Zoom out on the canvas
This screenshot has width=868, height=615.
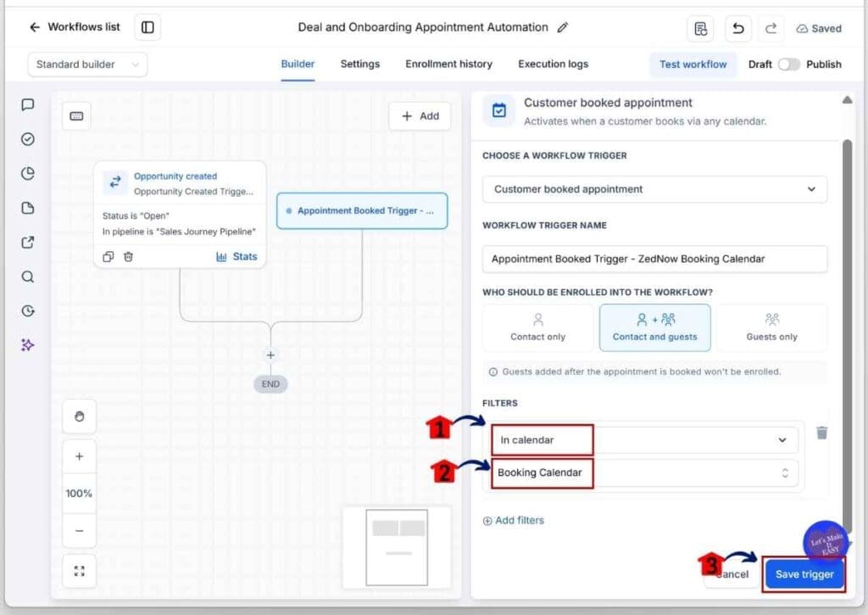[79, 530]
